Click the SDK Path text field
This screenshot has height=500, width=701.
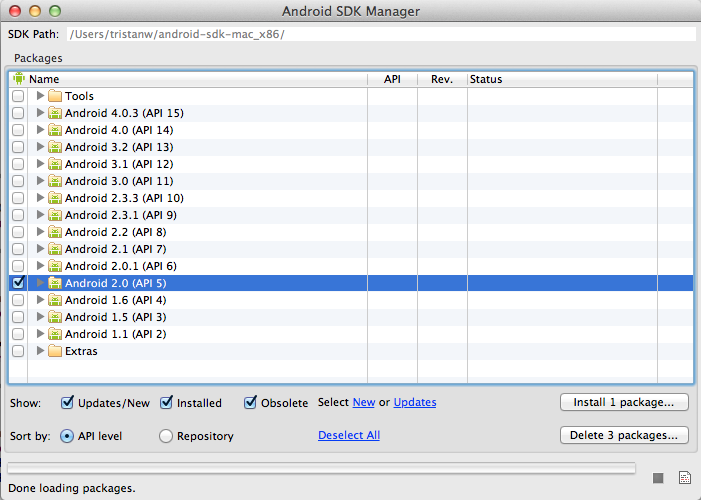click(x=381, y=34)
